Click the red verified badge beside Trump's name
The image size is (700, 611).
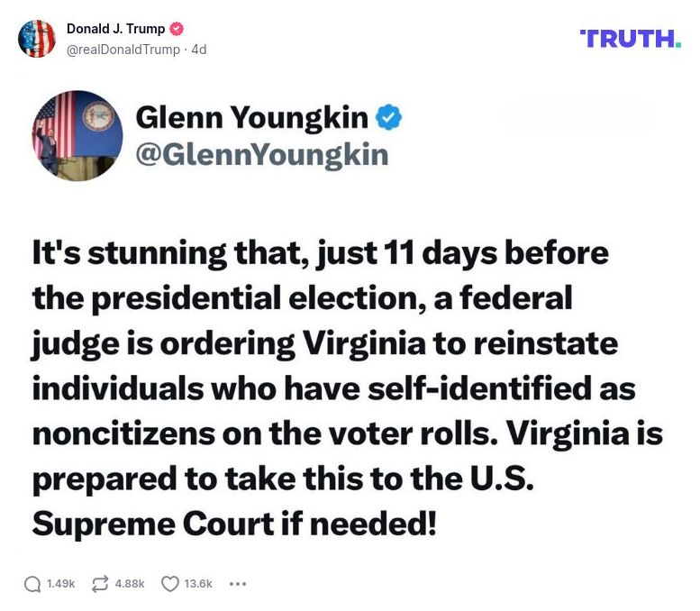click(x=177, y=29)
